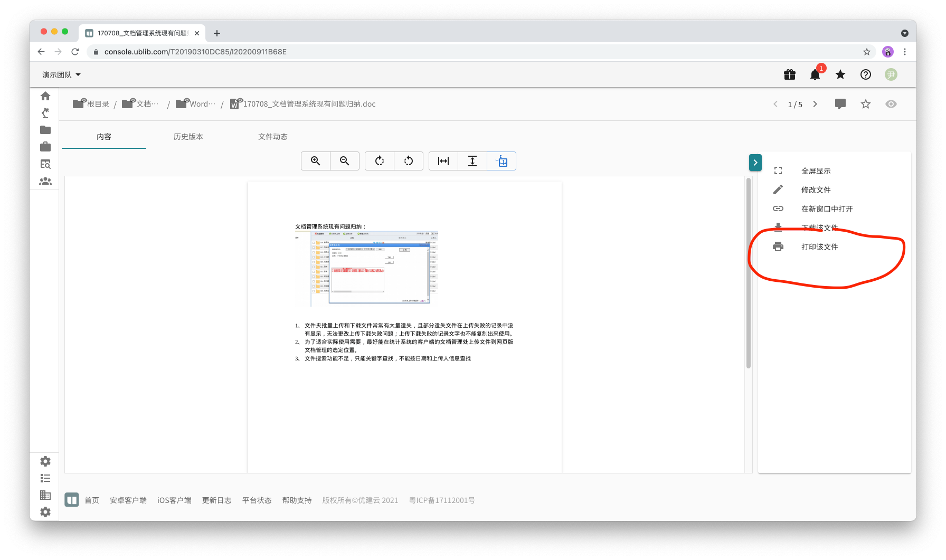Switch to the 历史版本 tab
The width and height of the screenshot is (946, 560).
[x=188, y=137]
